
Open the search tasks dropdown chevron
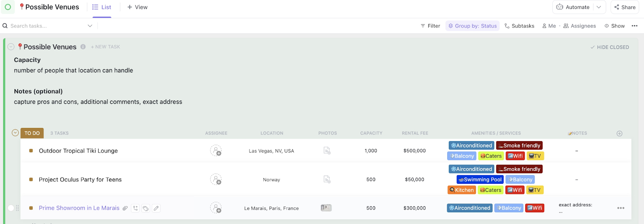click(x=90, y=26)
